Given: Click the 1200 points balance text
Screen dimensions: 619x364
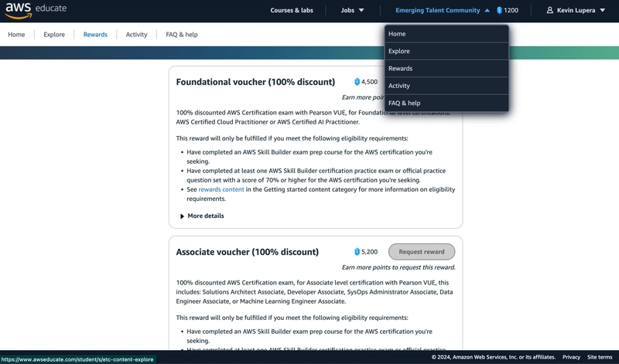Looking at the screenshot, I should [x=511, y=10].
